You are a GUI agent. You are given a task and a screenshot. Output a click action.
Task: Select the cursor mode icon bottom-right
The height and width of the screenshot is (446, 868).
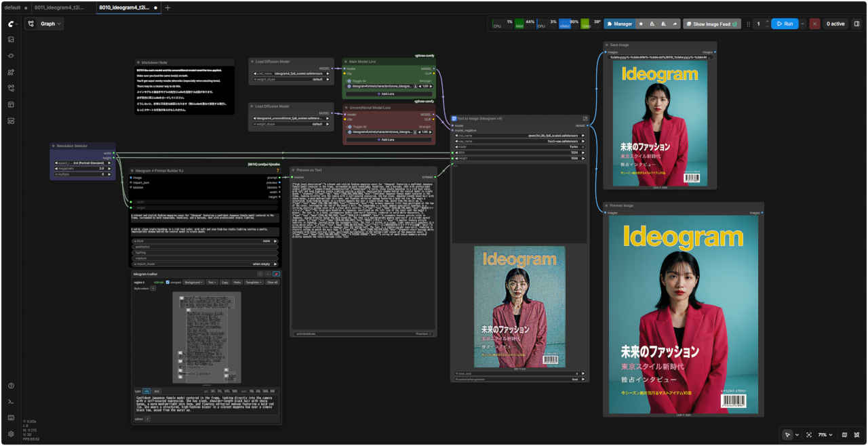point(787,434)
